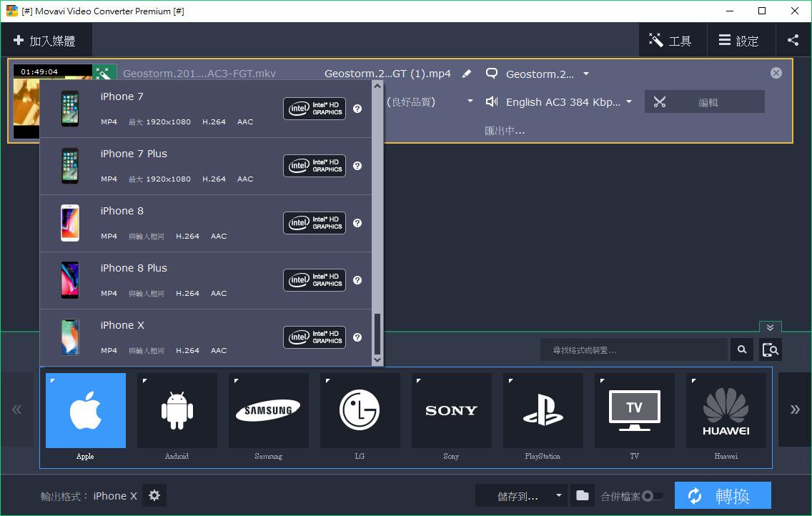Open the Tools menu with wand icon
This screenshot has height=516, width=812.
(671, 40)
